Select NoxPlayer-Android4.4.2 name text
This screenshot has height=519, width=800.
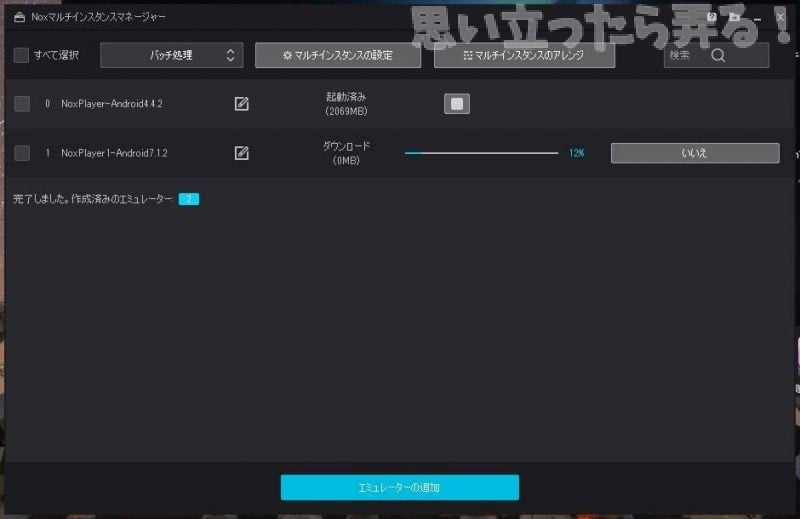pyautogui.click(x=112, y=104)
